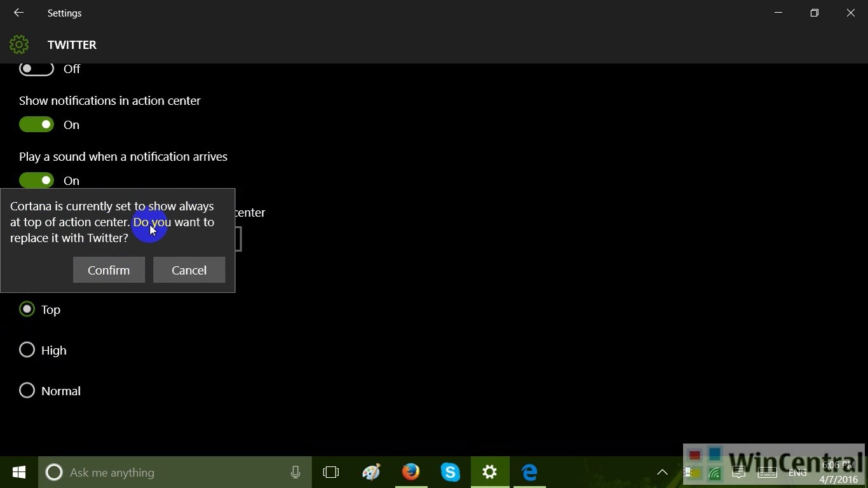Image resolution: width=868 pixels, height=488 pixels.
Task: Open Skype from the taskbar
Action: click(x=450, y=472)
